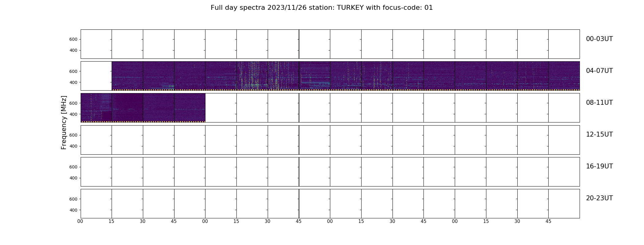Viewport: 644px width, 245px height.
Task: Click the 600 tick label in 20-23UT row
Action: click(x=73, y=199)
